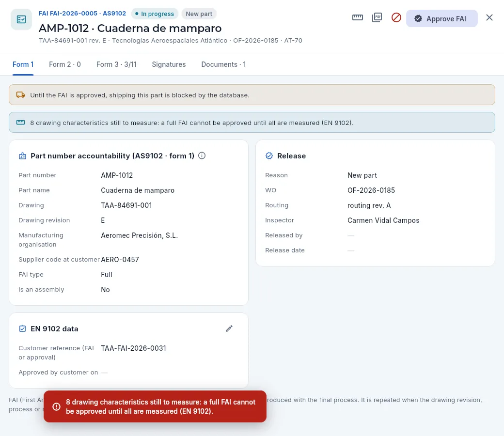Click the FAI FAI-2026-0005 · AS9102 link
The height and width of the screenshot is (436, 504).
tap(82, 14)
